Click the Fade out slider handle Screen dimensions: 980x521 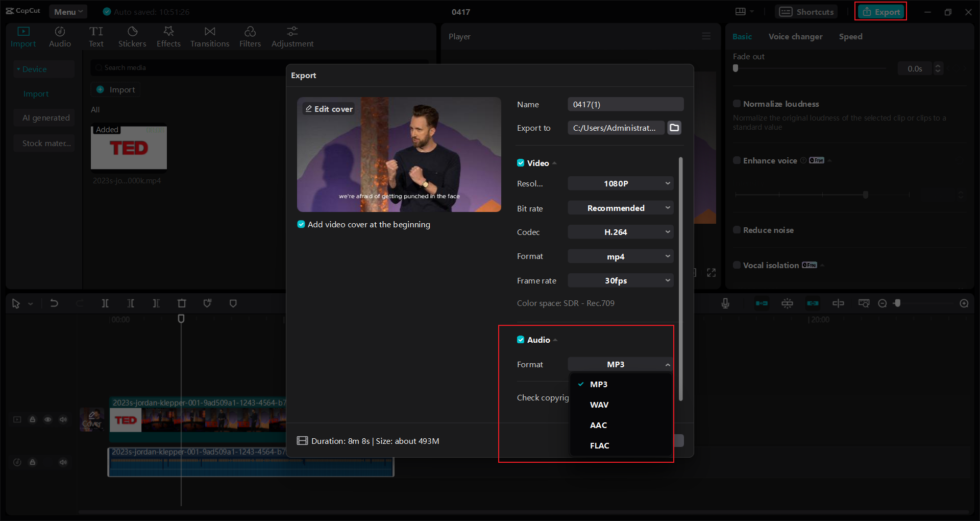(x=736, y=68)
